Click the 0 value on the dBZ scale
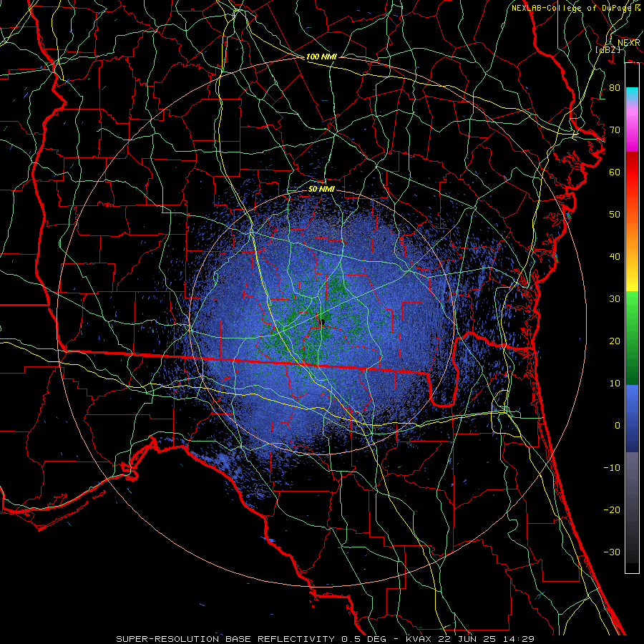 point(618,426)
